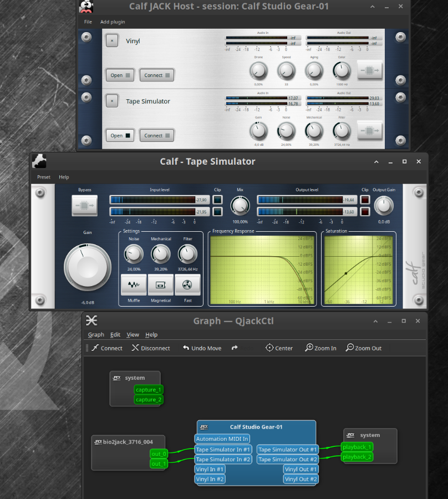Open the Add plugin menu
Viewport: 448px width, 499px height.
(x=113, y=22)
